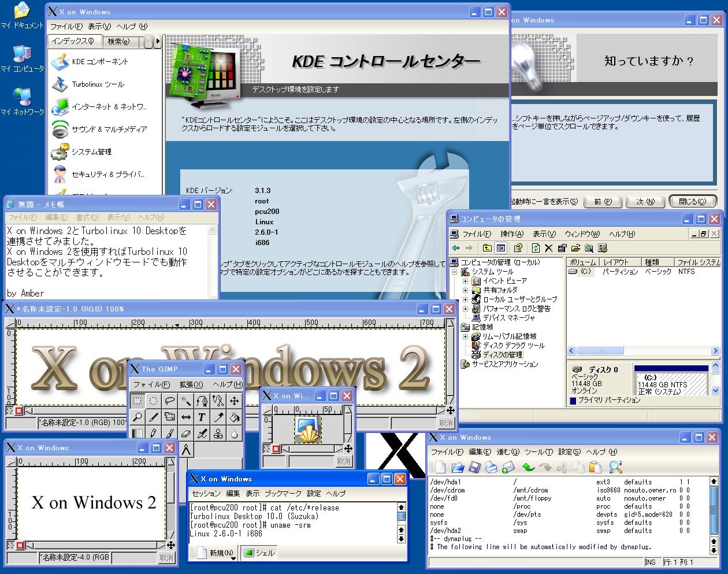Click the 取消 button in the large GIMP image window

(446, 424)
